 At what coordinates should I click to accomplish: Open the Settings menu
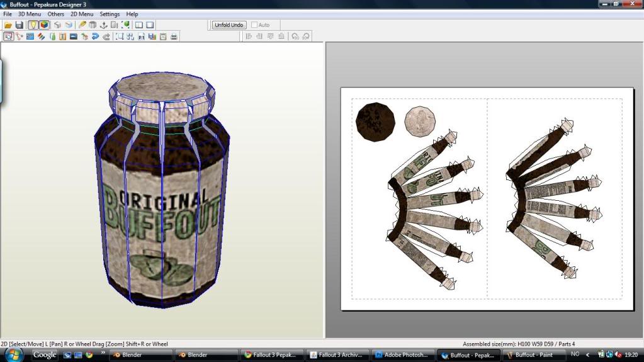[x=110, y=14]
